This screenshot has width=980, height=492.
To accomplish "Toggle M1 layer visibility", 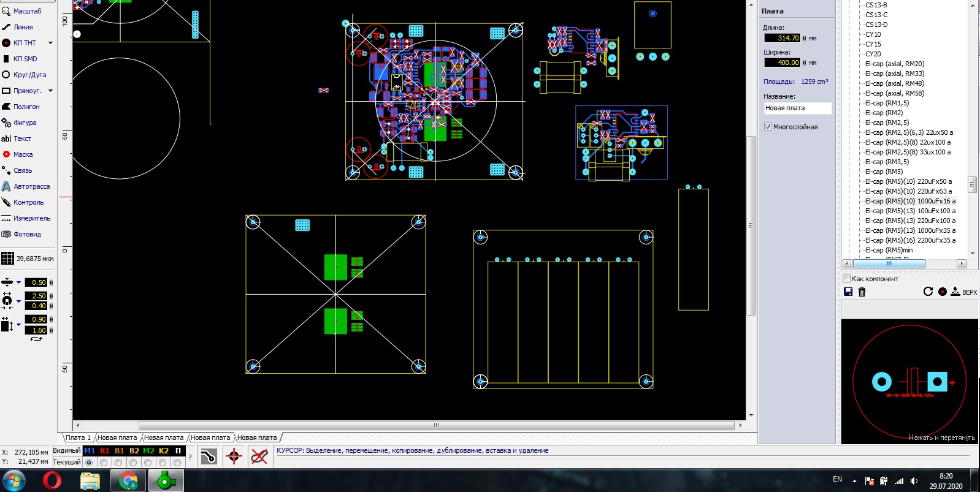I will (x=90, y=450).
